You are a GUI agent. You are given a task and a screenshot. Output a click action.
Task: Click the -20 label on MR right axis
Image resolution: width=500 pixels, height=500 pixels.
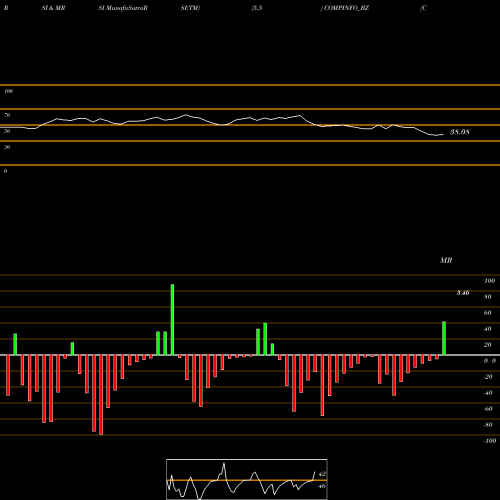pos(488,377)
